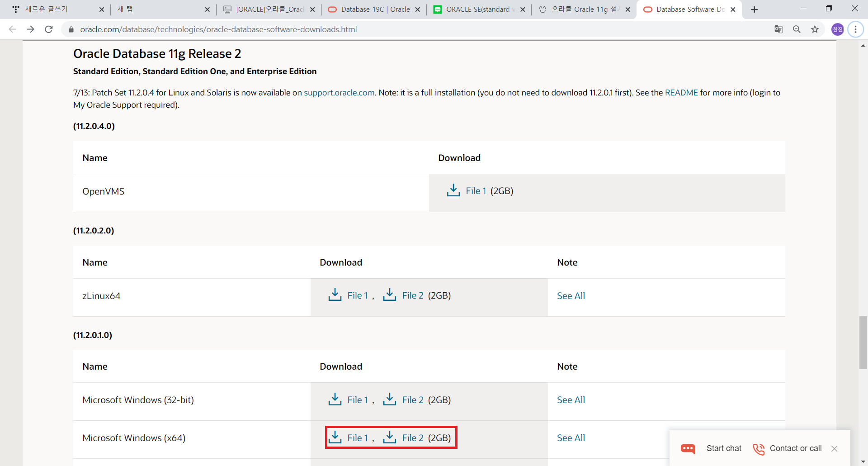
Task: Open Windows (32-bit) File 2 link
Action: 413,400
